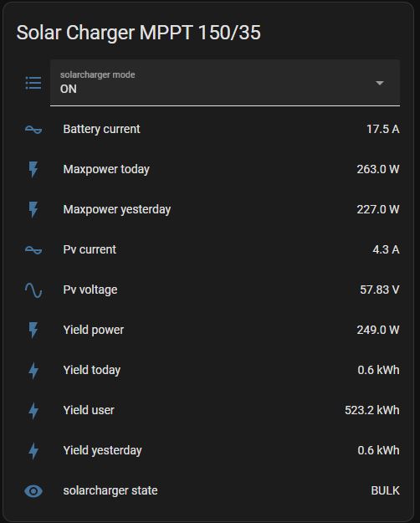420x523 pixels.
Task: Click the Maxpower today flash icon
Action: pyautogui.click(x=33, y=169)
